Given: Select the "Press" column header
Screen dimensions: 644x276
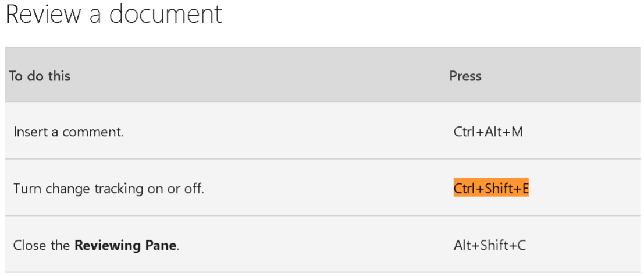Looking at the screenshot, I should pos(465,76).
